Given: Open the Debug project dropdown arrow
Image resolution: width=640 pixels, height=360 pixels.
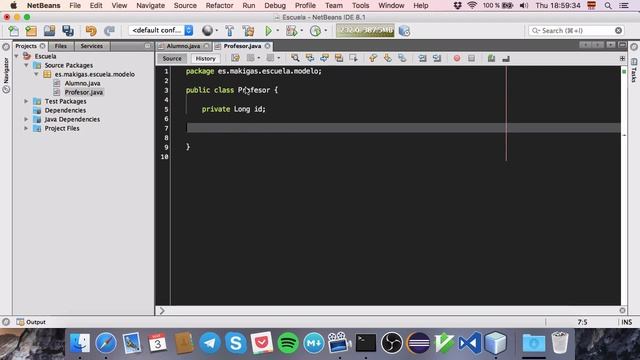Looking at the screenshot, I should [302, 31].
